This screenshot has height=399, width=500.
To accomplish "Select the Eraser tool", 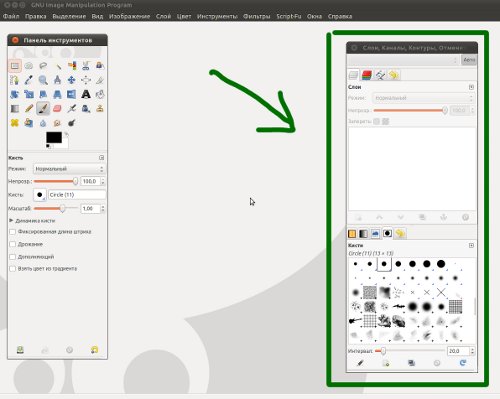I will tap(57, 109).
